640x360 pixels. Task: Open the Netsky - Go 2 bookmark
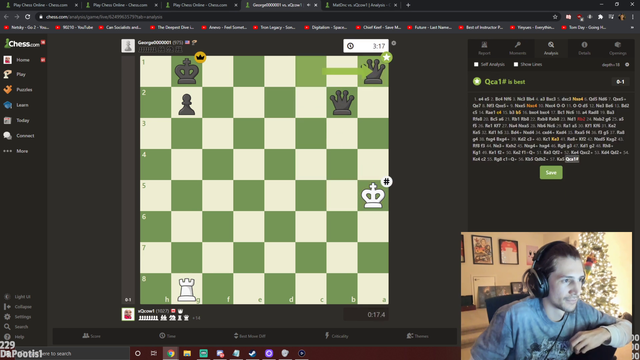pyautogui.click(x=27, y=27)
